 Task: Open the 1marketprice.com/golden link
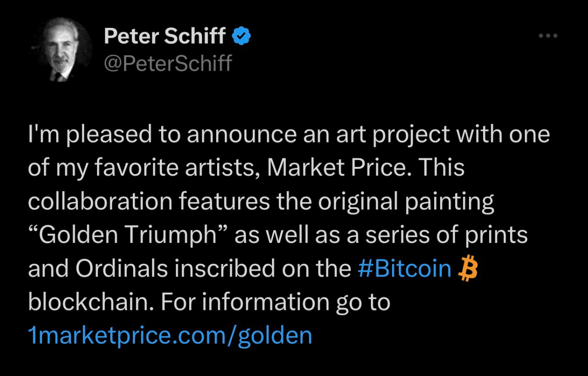tap(171, 336)
